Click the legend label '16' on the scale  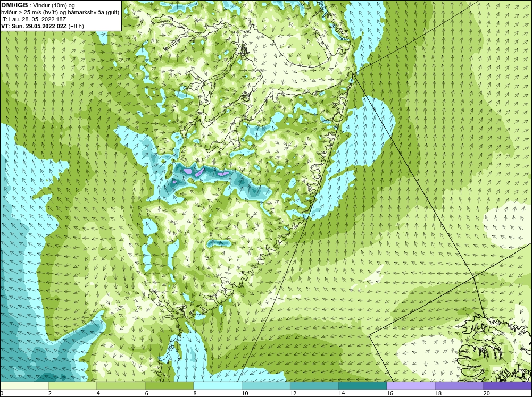click(x=390, y=393)
